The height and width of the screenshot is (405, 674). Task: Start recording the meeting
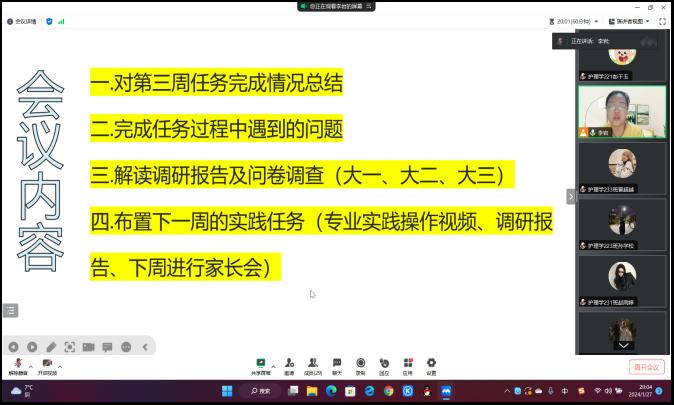click(361, 364)
